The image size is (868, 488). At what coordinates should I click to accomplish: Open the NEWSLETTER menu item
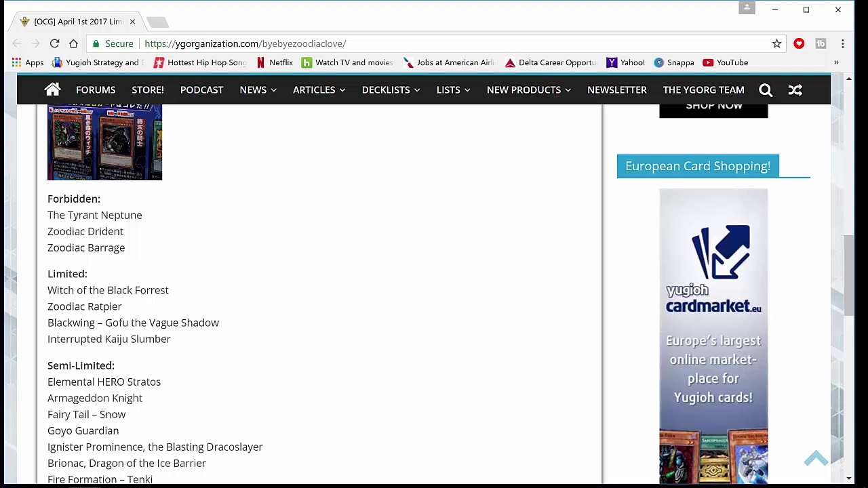coord(616,89)
